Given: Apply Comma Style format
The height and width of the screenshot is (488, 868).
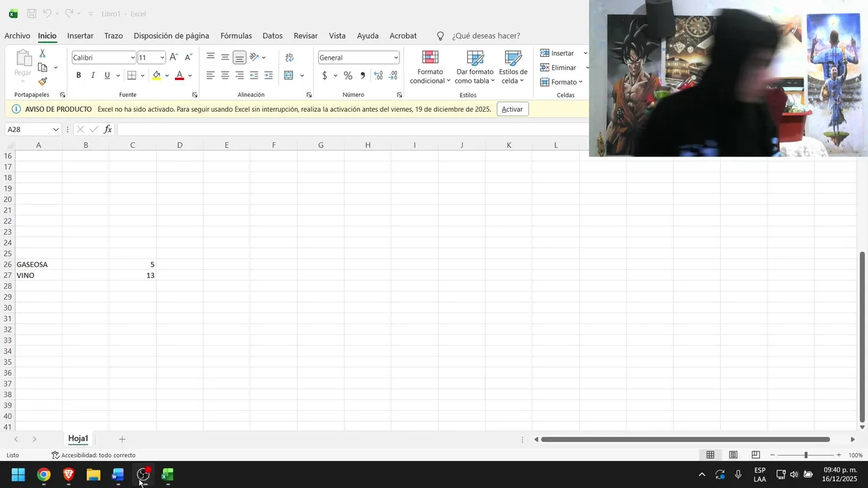Looking at the screenshot, I should tap(363, 75).
